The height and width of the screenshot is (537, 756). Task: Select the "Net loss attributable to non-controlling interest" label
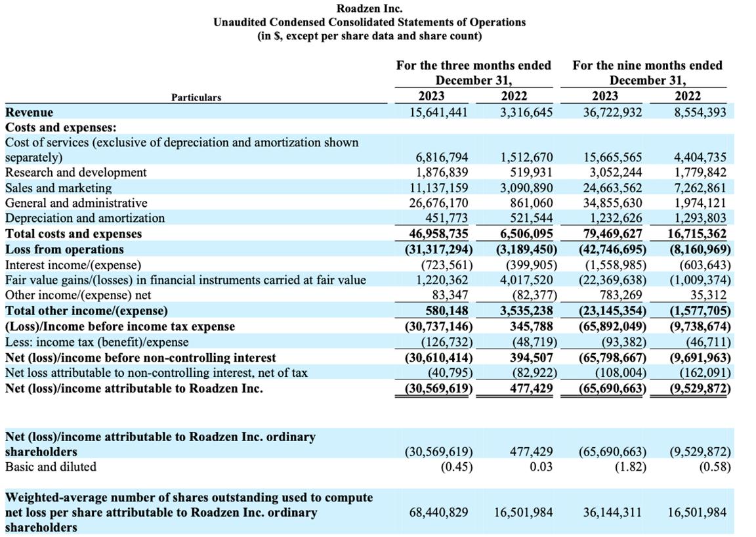coord(156,372)
